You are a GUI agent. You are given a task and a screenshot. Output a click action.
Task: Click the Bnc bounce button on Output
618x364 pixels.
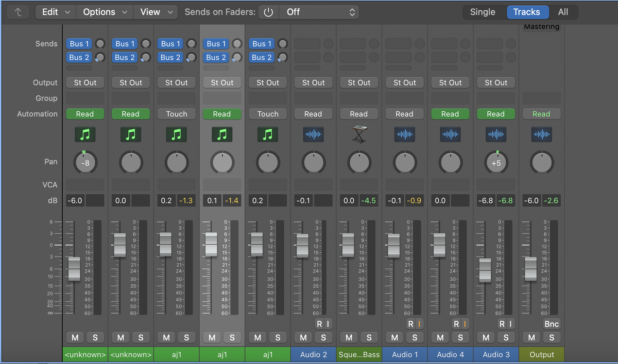pyautogui.click(x=552, y=324)
